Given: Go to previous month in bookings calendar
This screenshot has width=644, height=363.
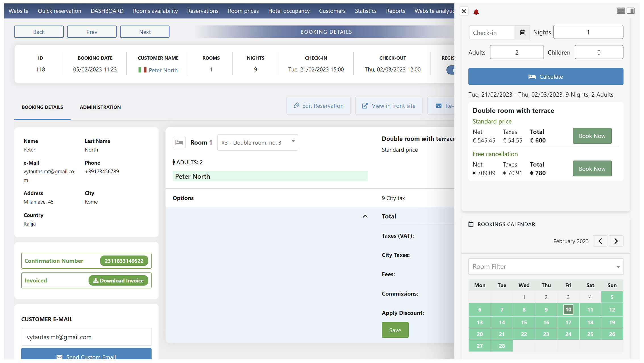Looking at the screenshot, I should click(600, 241).
